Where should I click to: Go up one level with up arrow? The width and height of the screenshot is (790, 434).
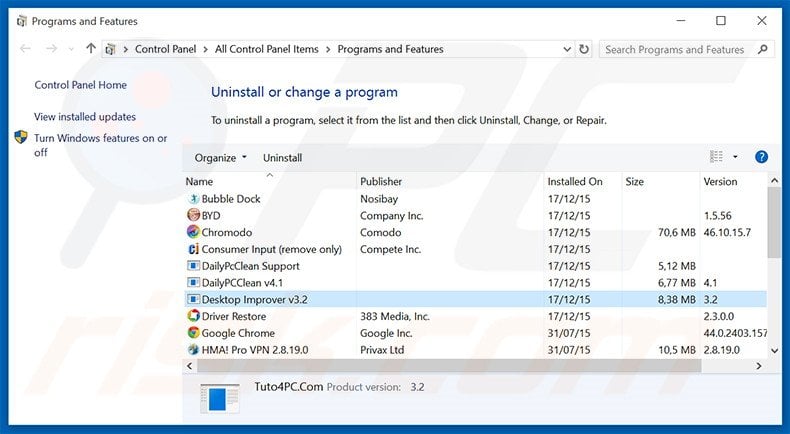tap(91, 48)
